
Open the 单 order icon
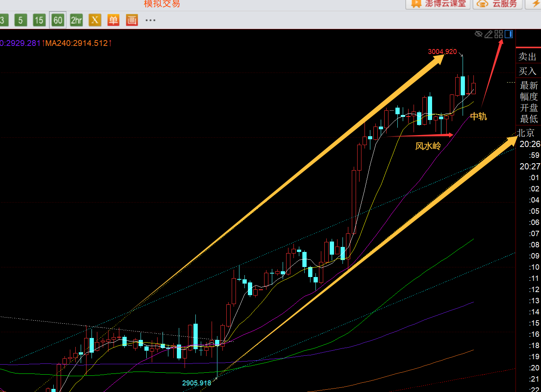coord(113,20)
